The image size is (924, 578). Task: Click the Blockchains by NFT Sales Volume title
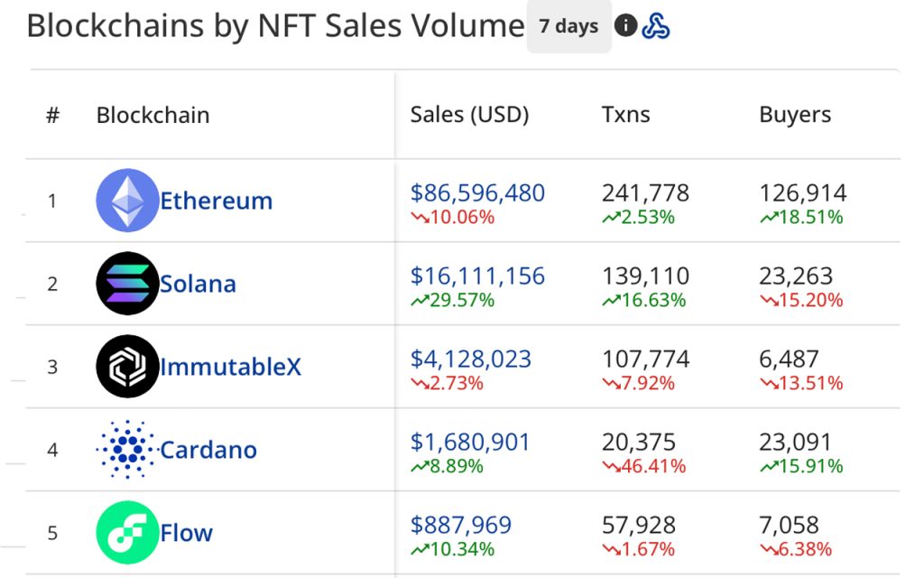tap(271, 26)
